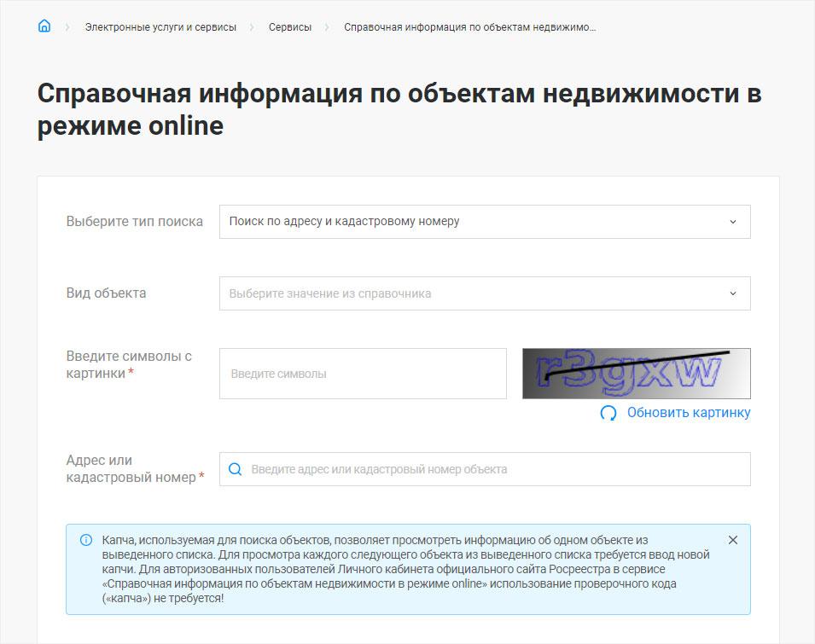The height and width of the screenshot is (644, 815).
Task: Click the "Справочная информация по объектам" breadcrumb item
Action: tap(469, 27)
